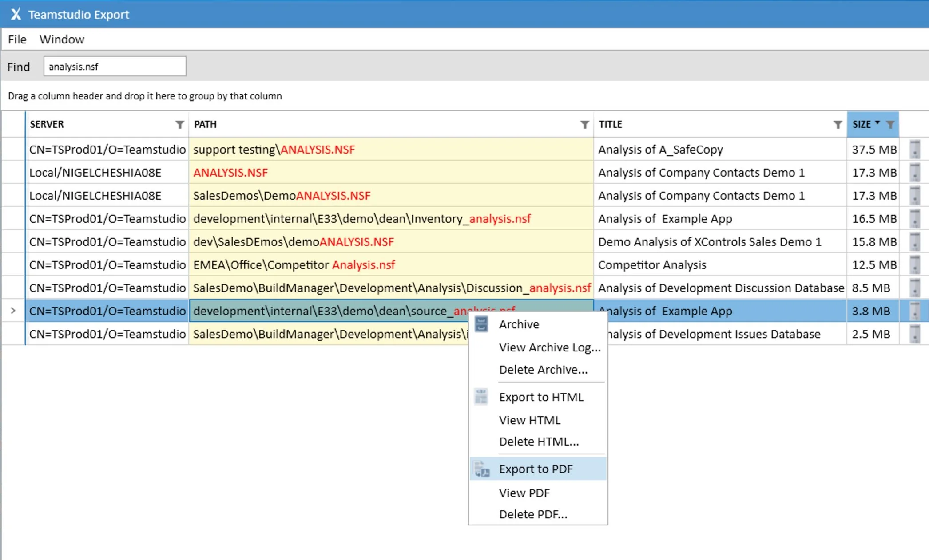This screenshot has width=929, height=560.
Task: Select the View PDF option
Action: coord(524,493)
